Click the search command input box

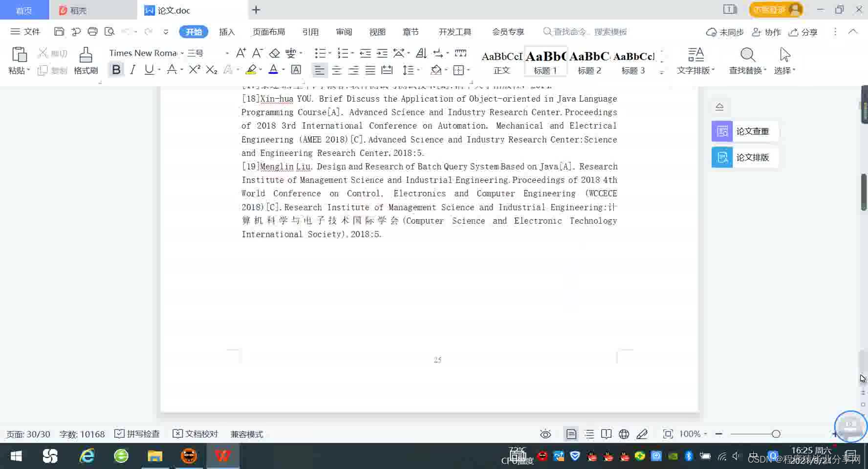pyautogui.click(x=586, y=32)
